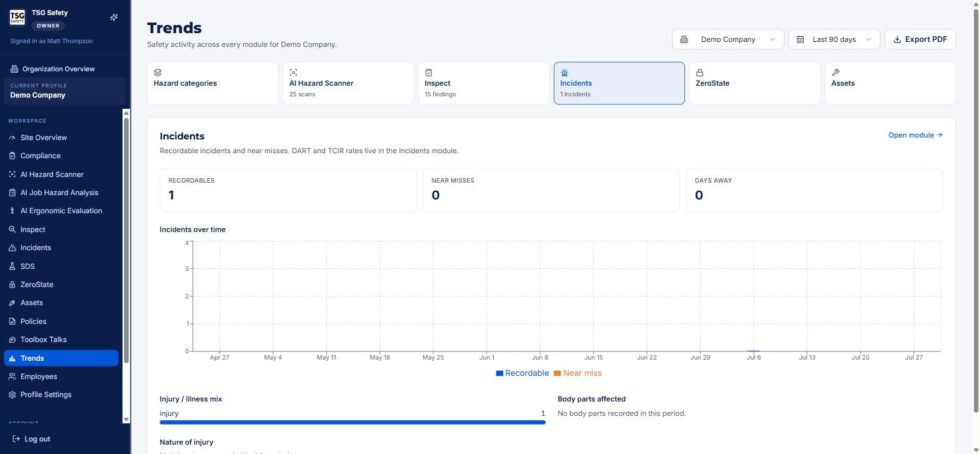
Task: Click the main page vertical scrollbar
Action: (976, 211)
